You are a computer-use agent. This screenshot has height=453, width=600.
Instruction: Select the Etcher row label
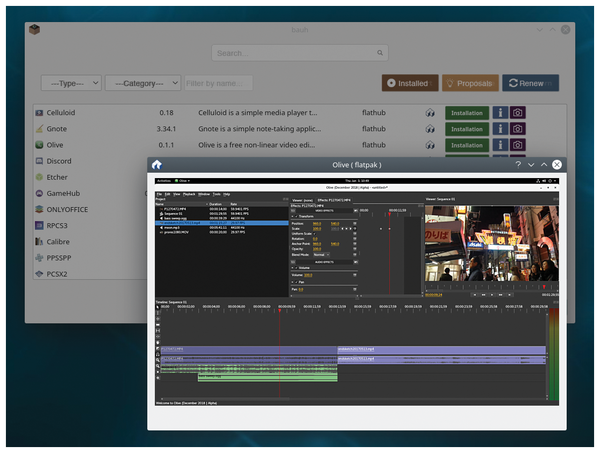[x=57, y=177]
